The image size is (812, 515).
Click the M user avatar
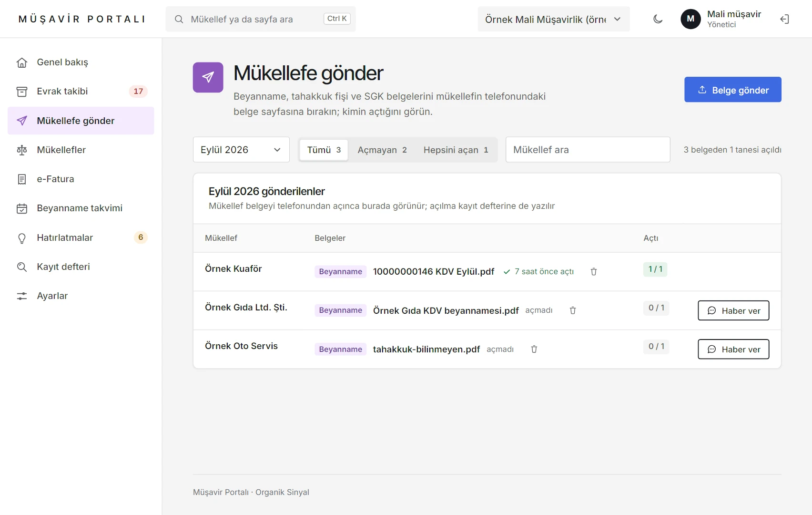690,19
